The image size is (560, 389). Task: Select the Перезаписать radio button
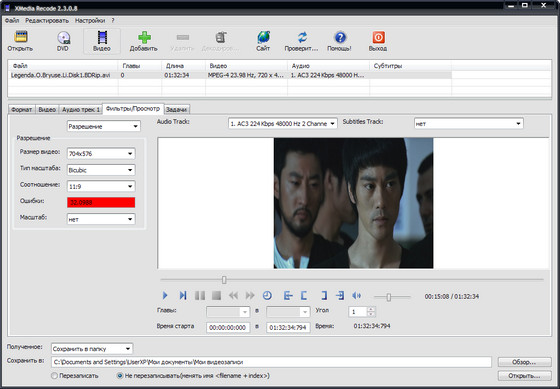pos(54,376)
